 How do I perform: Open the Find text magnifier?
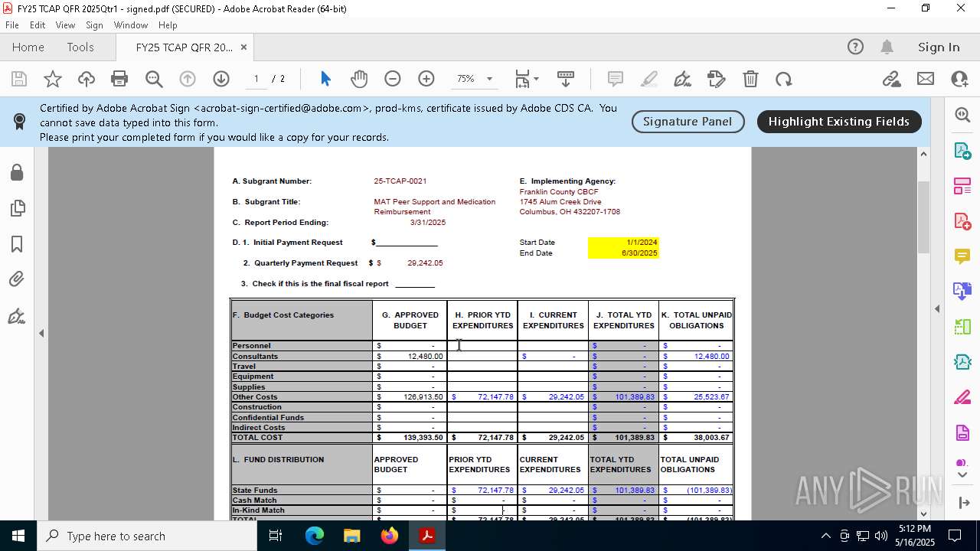(154, 79)
